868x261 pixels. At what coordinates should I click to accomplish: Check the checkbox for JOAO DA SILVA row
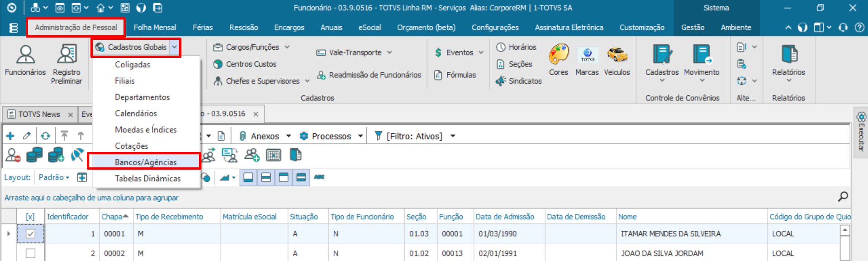(30, 253)
